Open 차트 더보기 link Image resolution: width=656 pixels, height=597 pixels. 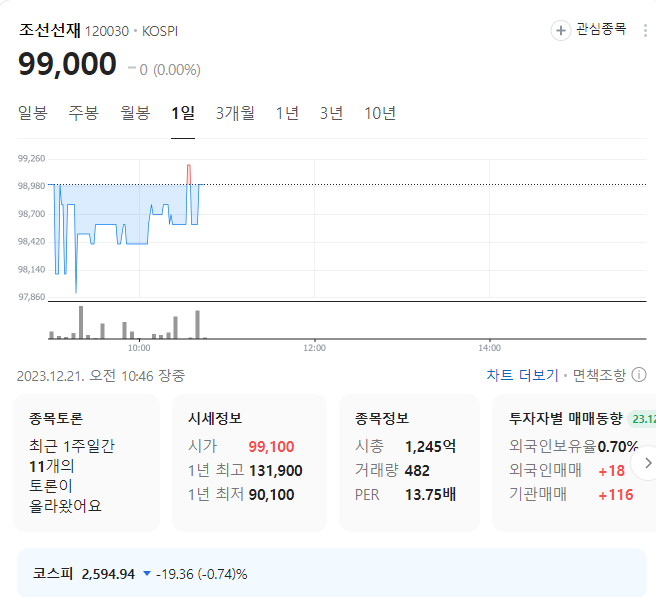click(522, 375)
